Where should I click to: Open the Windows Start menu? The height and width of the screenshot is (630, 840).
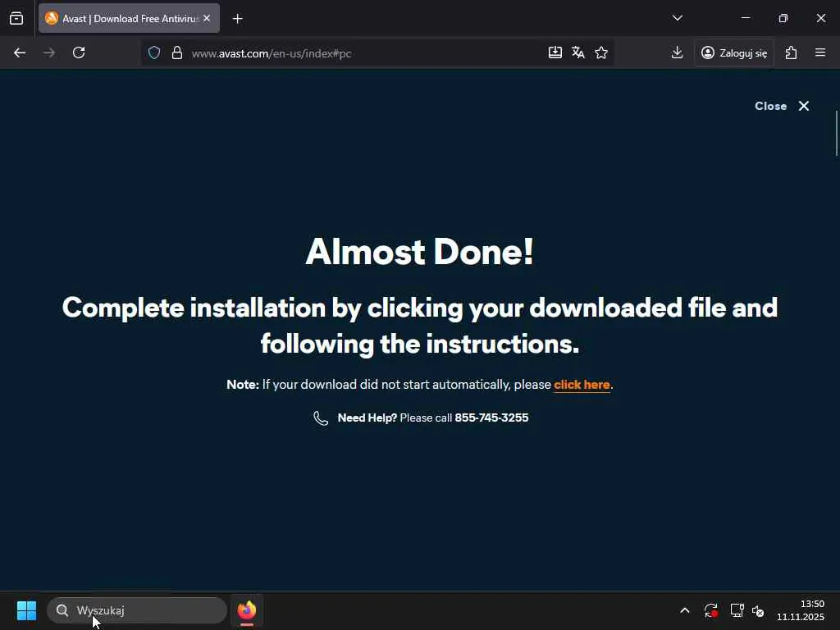(26, 610)
